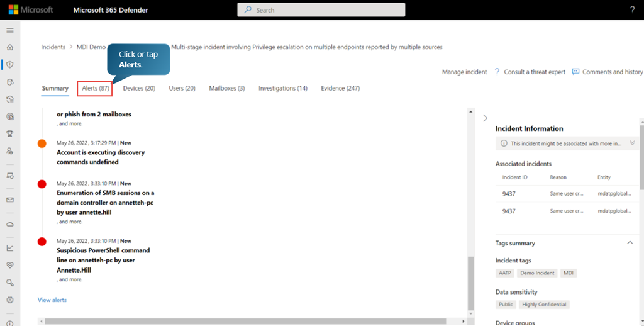Open the hamburger navigation menu
Viewport: 644px width, 326px height.
pos(9,30)
